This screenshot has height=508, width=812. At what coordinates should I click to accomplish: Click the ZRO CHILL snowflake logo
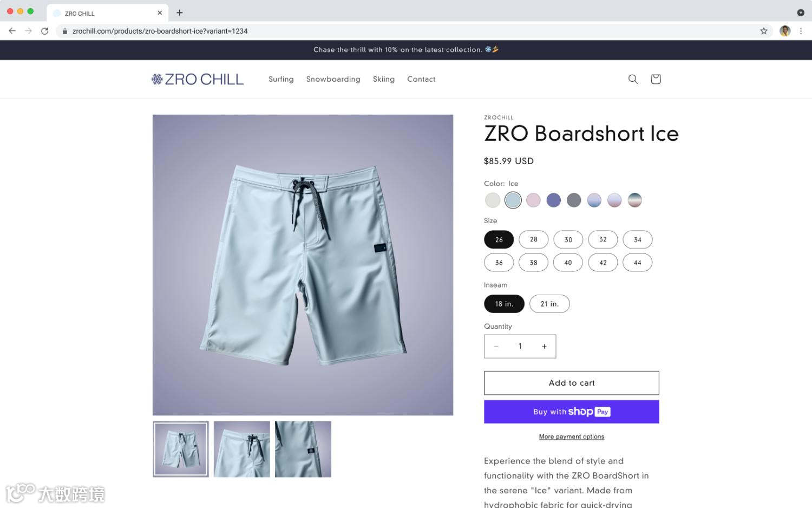198,79
